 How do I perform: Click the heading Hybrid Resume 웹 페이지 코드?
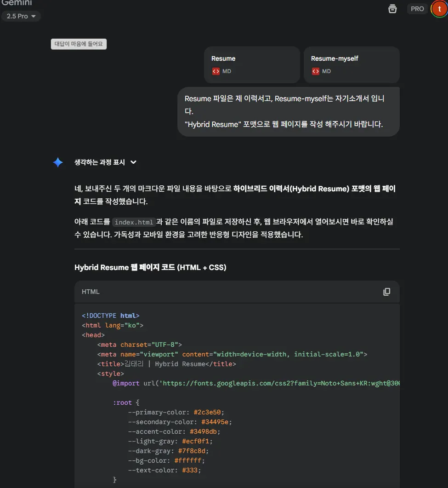(150, 267)
